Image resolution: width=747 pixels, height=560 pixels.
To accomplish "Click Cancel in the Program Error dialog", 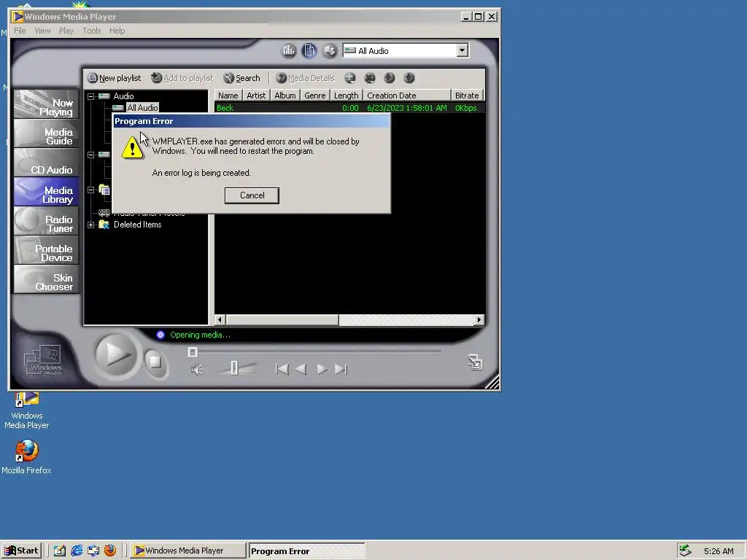I will pyautogui.click(x=252, y=195).
